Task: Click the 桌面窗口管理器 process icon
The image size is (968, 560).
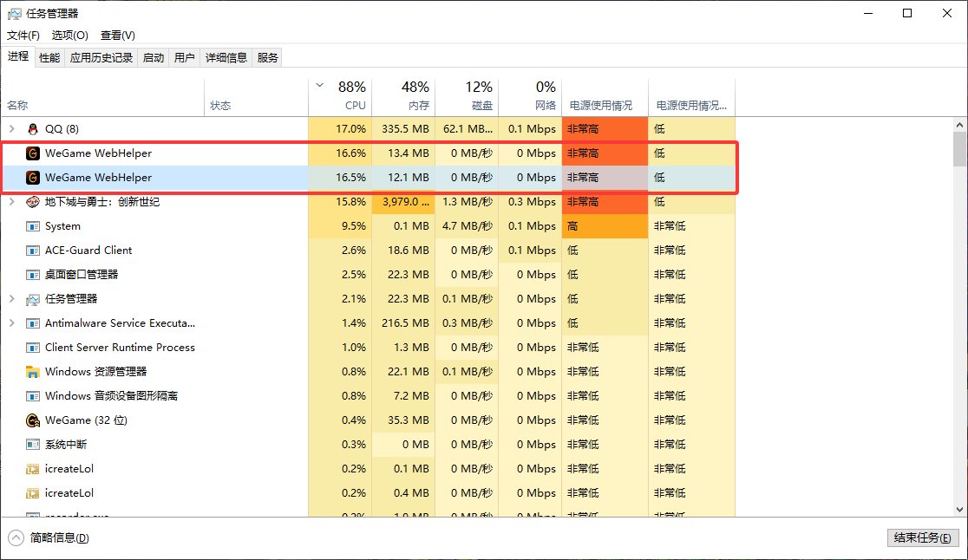Action: point(33,275)
